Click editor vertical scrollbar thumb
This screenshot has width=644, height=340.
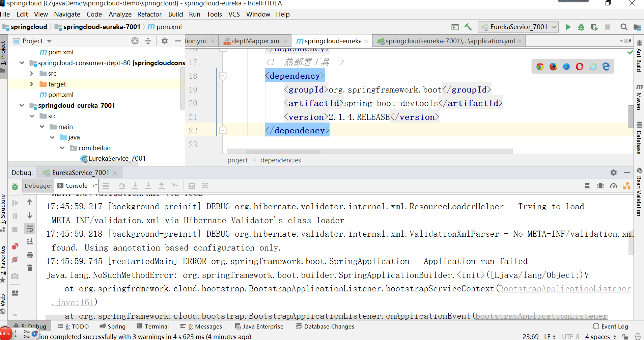631,116
